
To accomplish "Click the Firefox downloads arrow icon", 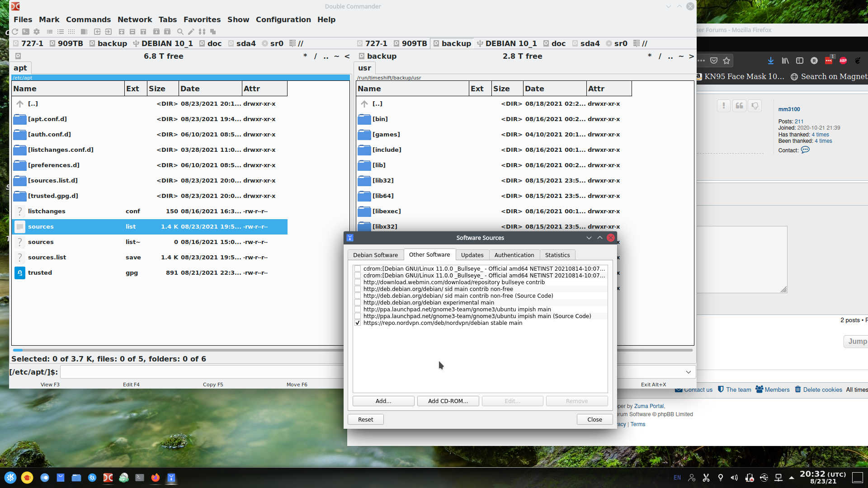I will coord(771,61).
